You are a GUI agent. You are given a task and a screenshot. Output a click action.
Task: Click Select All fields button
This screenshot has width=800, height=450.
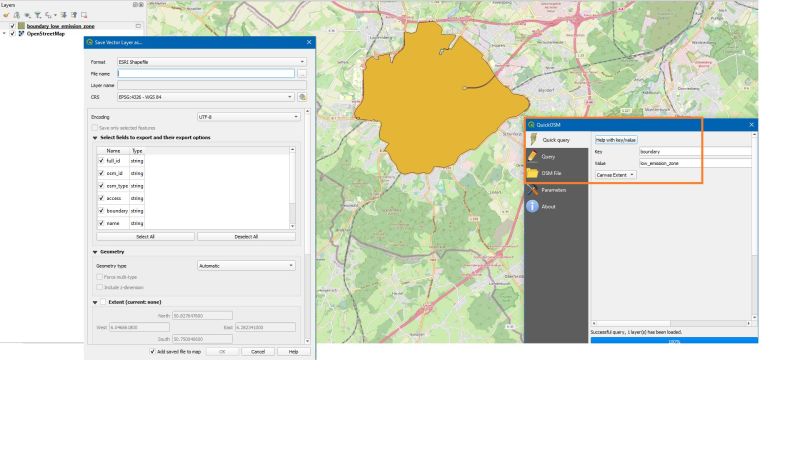click(145, 237)
